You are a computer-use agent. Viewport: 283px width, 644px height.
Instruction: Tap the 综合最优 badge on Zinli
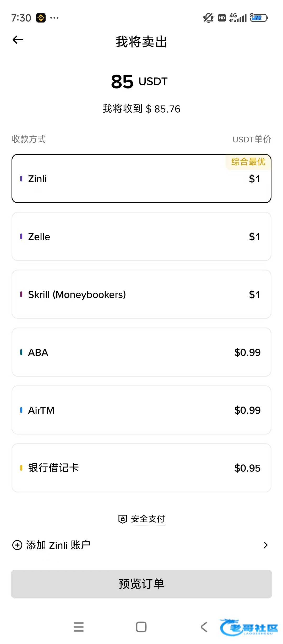click(248, 162)
